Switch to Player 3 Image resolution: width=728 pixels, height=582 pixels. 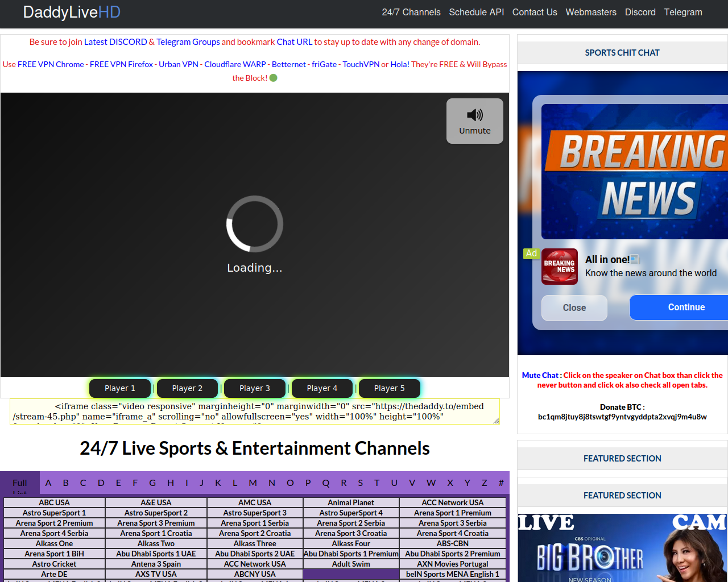tap(255, 388)
